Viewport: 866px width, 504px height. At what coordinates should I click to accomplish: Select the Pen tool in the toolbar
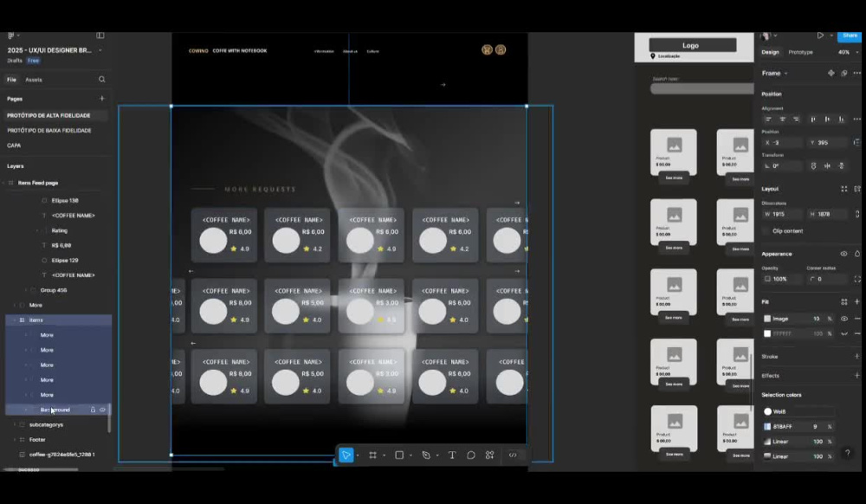[x=426, y=456]
